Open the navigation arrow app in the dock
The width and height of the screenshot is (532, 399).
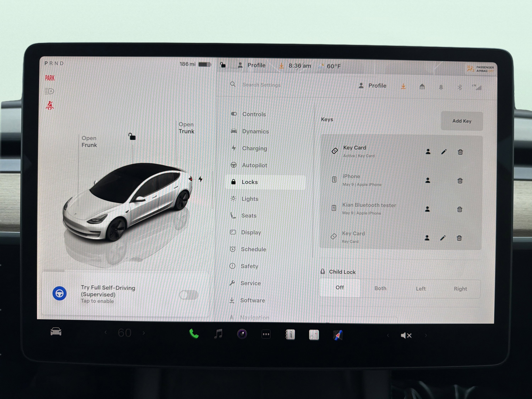point(338,335)
